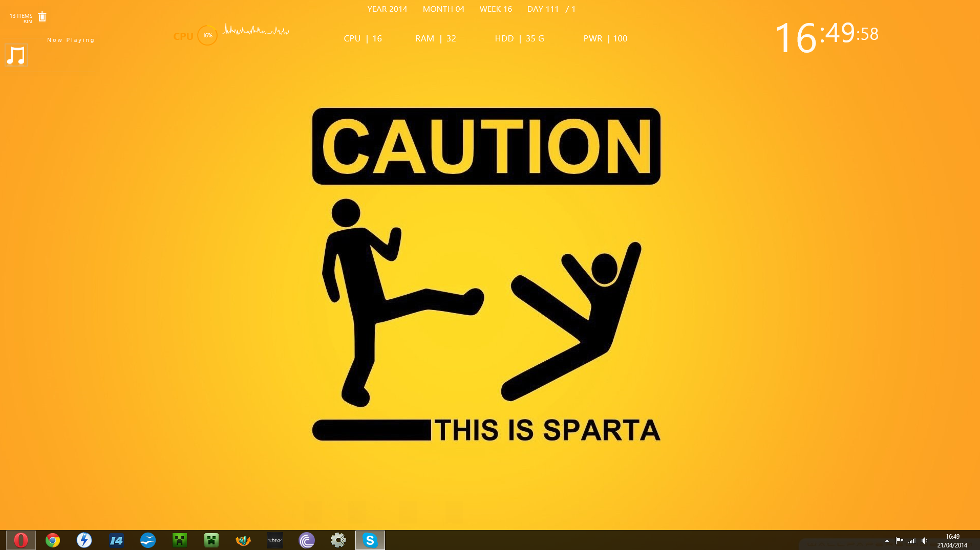Click the orange "CPU" label beside gauge
Screen dimensions: 980x550
pos(183,36)
